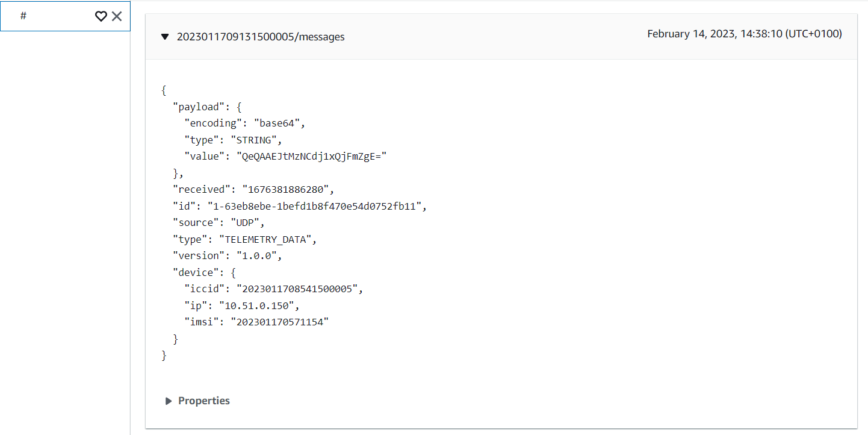
Task: Click the message id value
Action: 317,207
